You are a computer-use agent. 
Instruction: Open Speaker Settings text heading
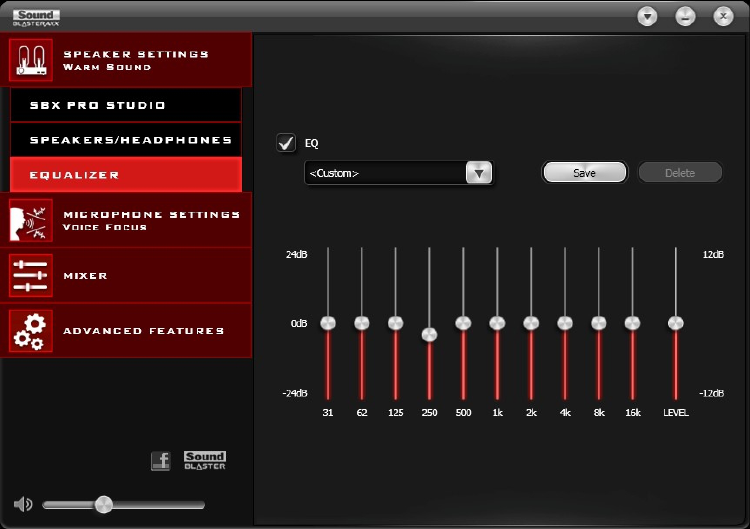click(x=136, y=54)
